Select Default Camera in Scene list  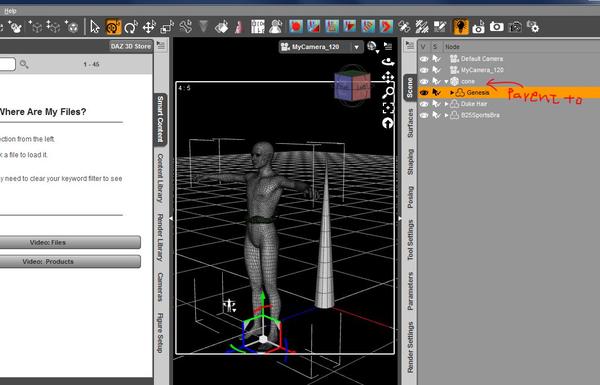[x=482, y=59]
